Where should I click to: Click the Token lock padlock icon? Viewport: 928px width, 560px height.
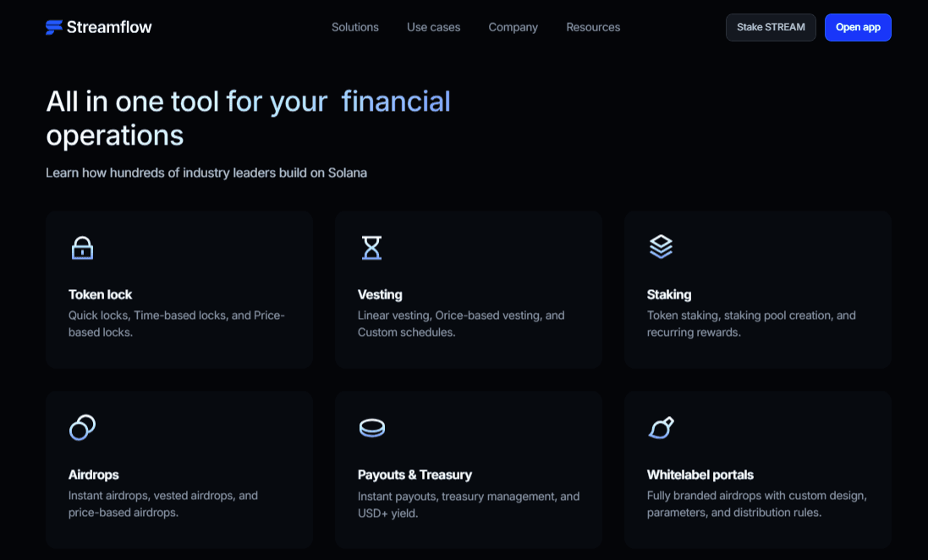click(82, 248)
